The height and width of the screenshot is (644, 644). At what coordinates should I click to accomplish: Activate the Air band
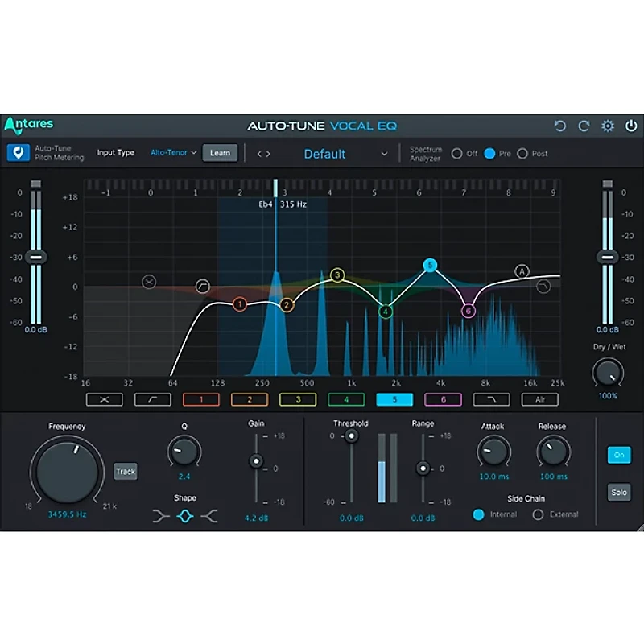539,399
